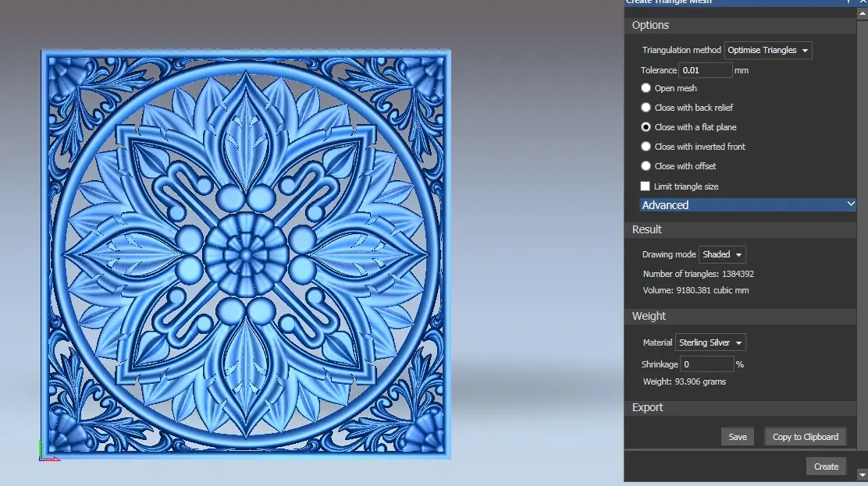
Task: Click the panel scrollbar down arrow
Action: pos(863,476)
